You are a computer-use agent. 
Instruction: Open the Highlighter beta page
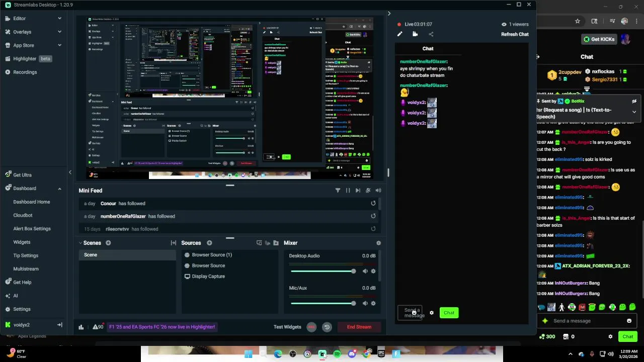32,59
